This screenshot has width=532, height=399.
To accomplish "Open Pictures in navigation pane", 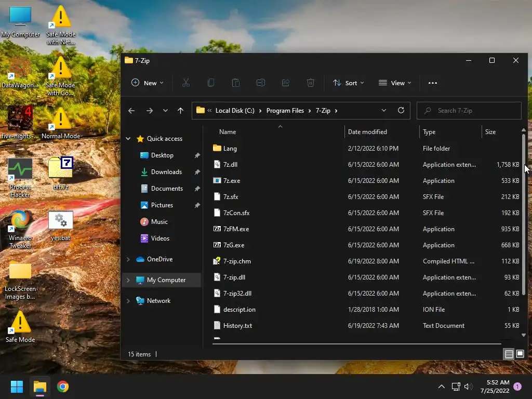I will 162,205.
